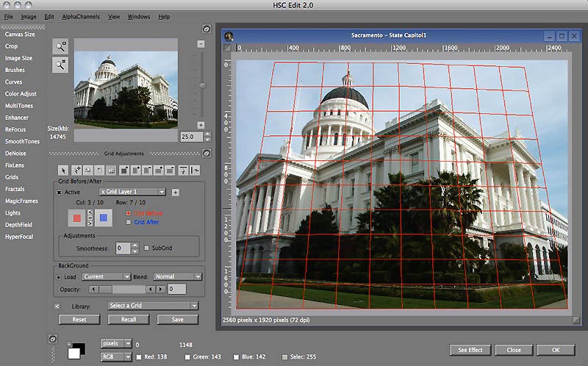This screenshot has width=588, height=366.
Task: Open the Current background dropdown
Action: 106,277
